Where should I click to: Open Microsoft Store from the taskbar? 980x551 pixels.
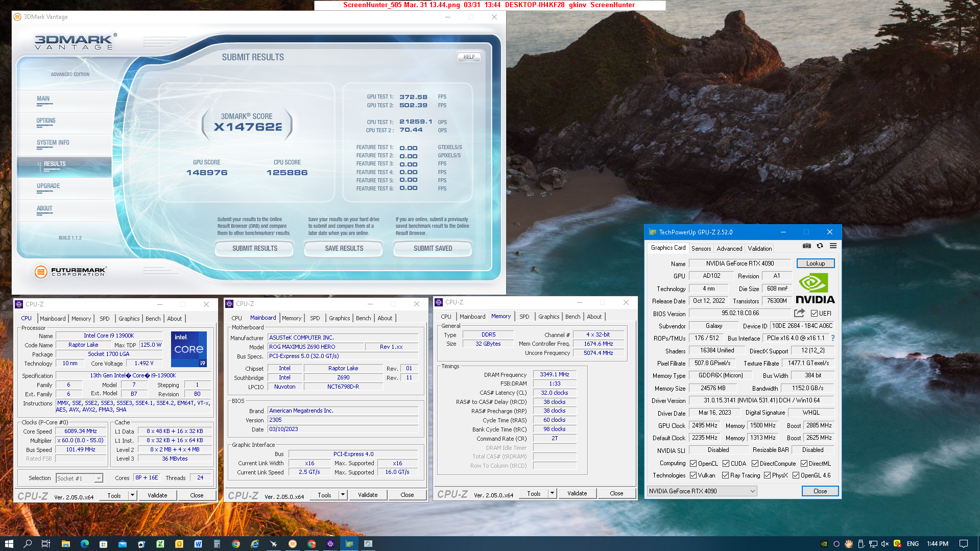pos(103,544)
